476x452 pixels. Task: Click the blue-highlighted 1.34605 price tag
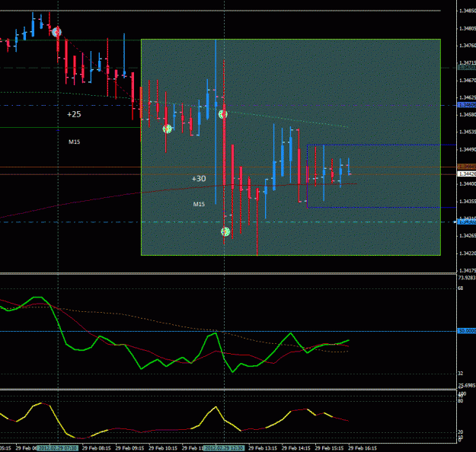point(467,105)
